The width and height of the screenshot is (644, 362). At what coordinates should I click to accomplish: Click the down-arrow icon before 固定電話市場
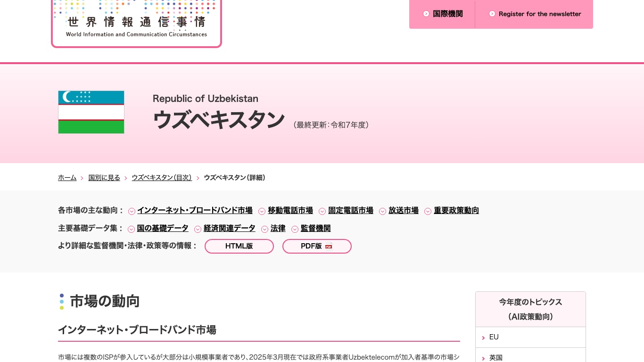[x=322, y=211]
